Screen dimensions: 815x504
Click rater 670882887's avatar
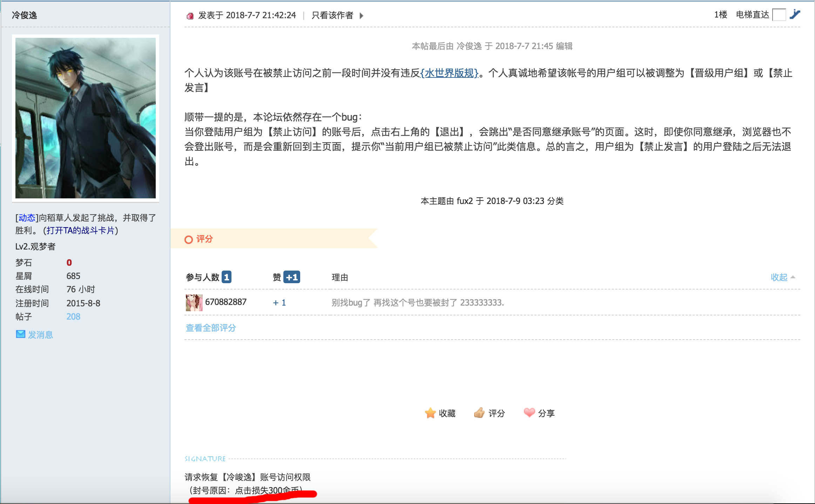(194, 302)
